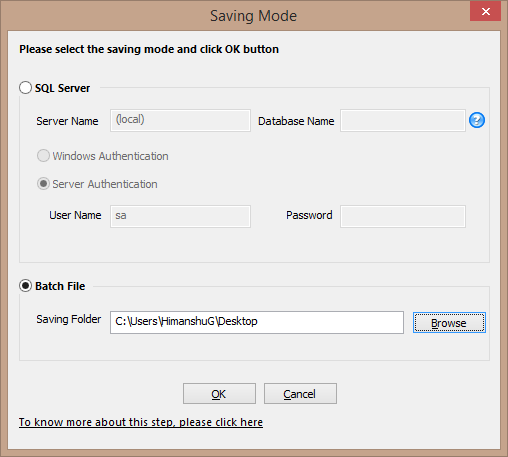Click the 'Saving Folder' label
Viewport: 508px width, 457px height.
68,319
